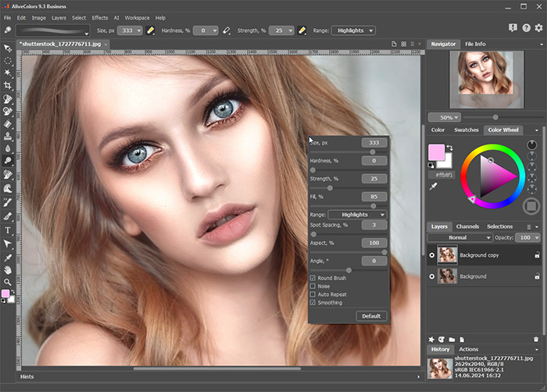Open preferences with the gear icon
The height and width of the screenshot is (392, 547).
(539, 28)
